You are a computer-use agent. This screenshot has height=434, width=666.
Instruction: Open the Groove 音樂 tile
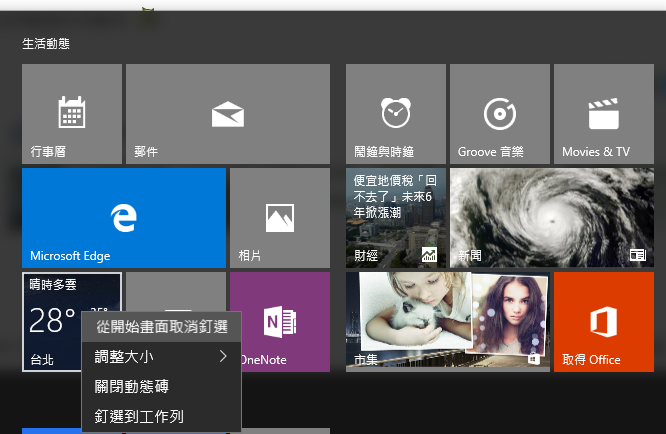point(500,114)
